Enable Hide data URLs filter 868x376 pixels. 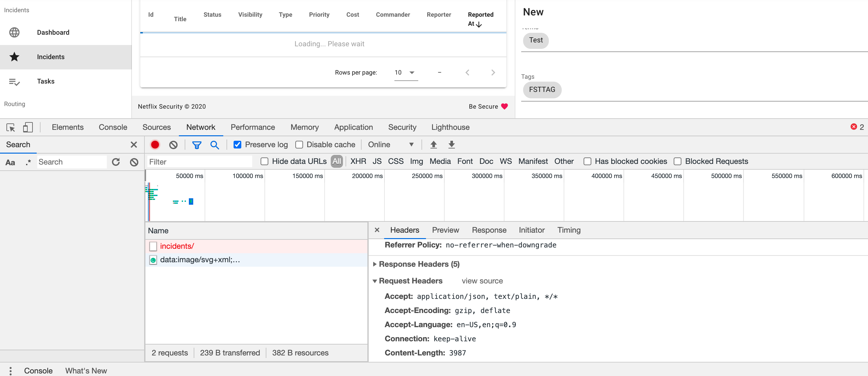point(264,161)
